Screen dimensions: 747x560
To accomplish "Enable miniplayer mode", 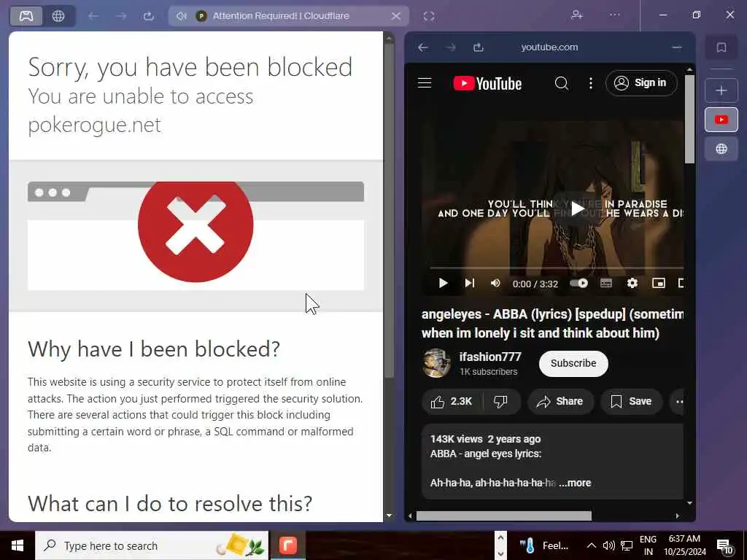I will pos(659,284).
